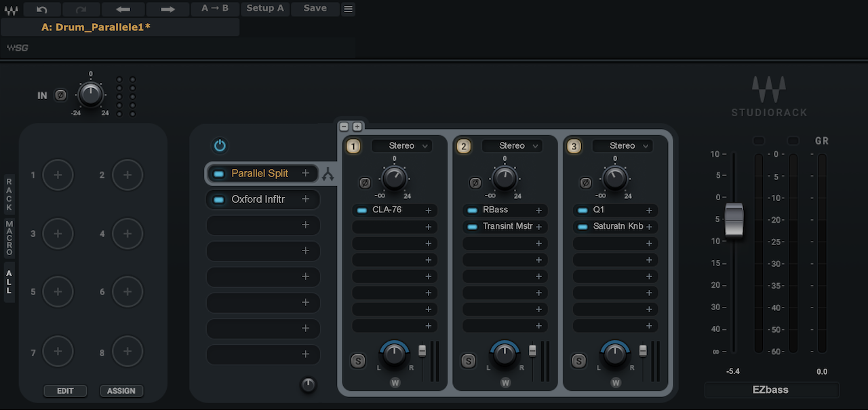Switch to the ALL side tab
Screen dimensions: 868x410
point(9,282)
